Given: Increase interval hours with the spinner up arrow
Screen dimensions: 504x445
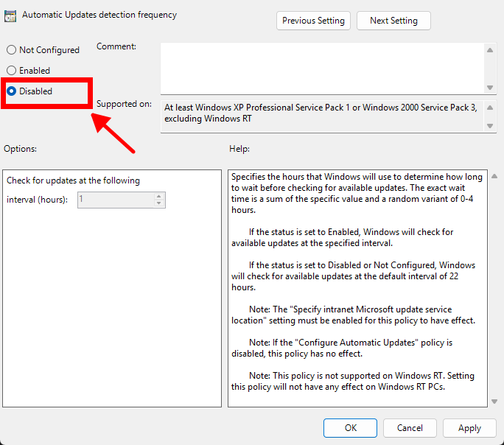Looking at the screenshot, I should coord(158,196).
